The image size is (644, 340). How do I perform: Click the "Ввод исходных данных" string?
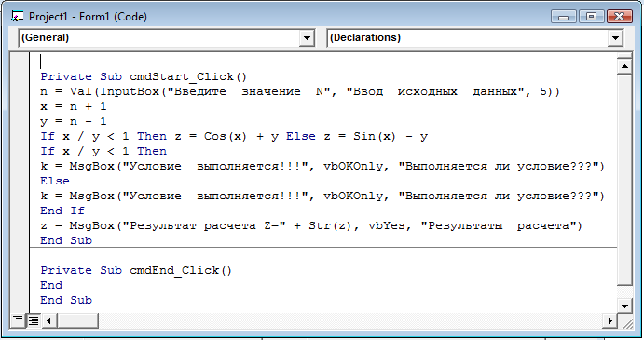point(435,91)
